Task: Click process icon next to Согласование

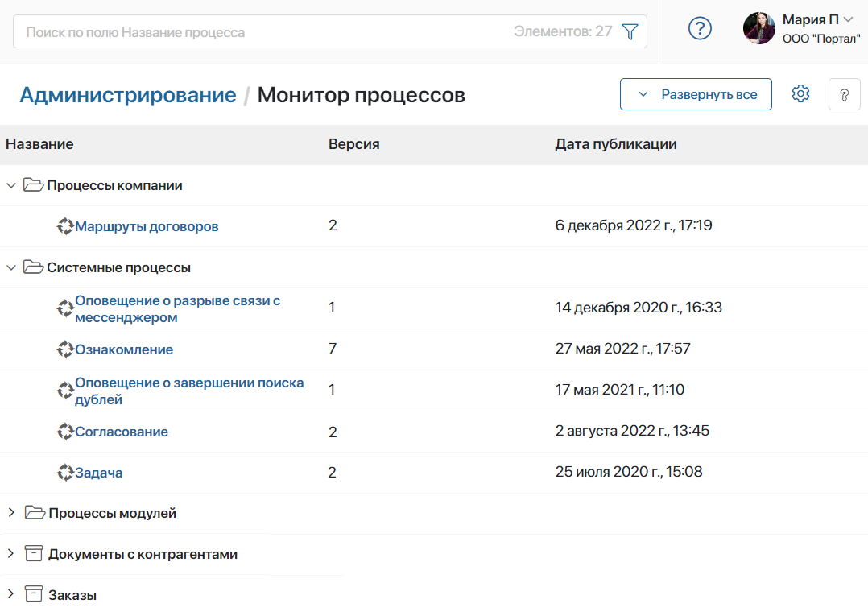Action: click(65, 432)
